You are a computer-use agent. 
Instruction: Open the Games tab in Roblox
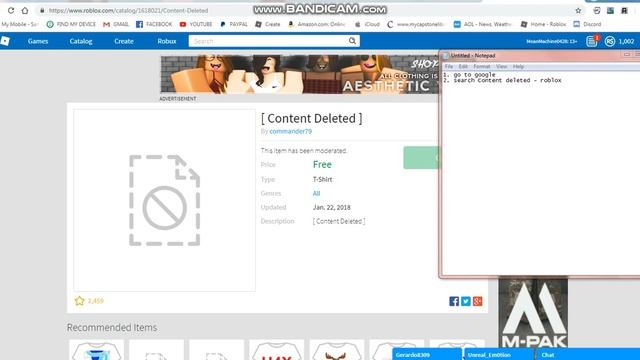tap(38, 41)
